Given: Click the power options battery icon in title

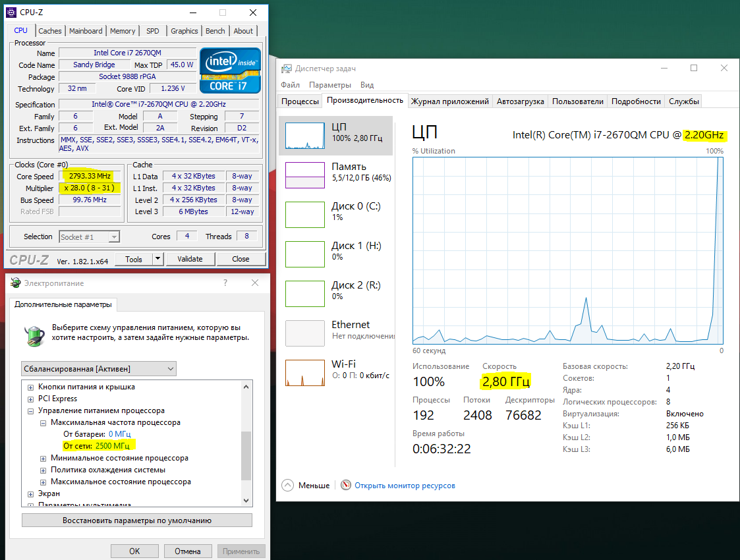Looking at the screenshot, I should pos(16,283).
